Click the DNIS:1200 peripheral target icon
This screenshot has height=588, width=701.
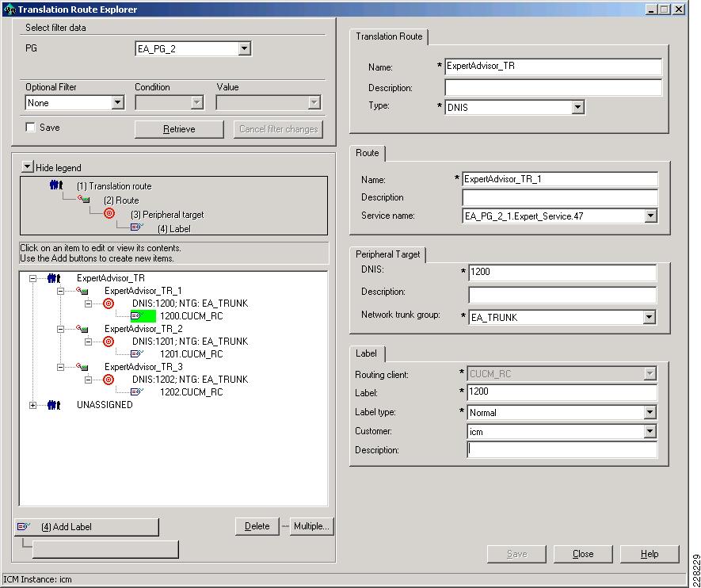[x=109, y=304]
